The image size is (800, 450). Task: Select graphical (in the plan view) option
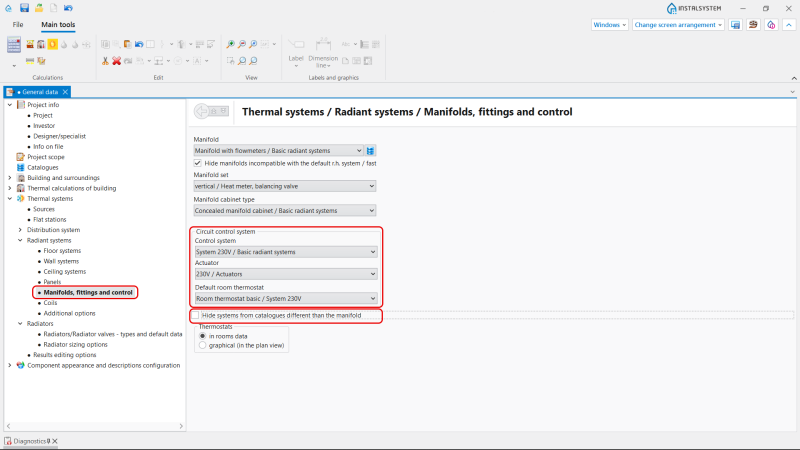pos(203,345)
